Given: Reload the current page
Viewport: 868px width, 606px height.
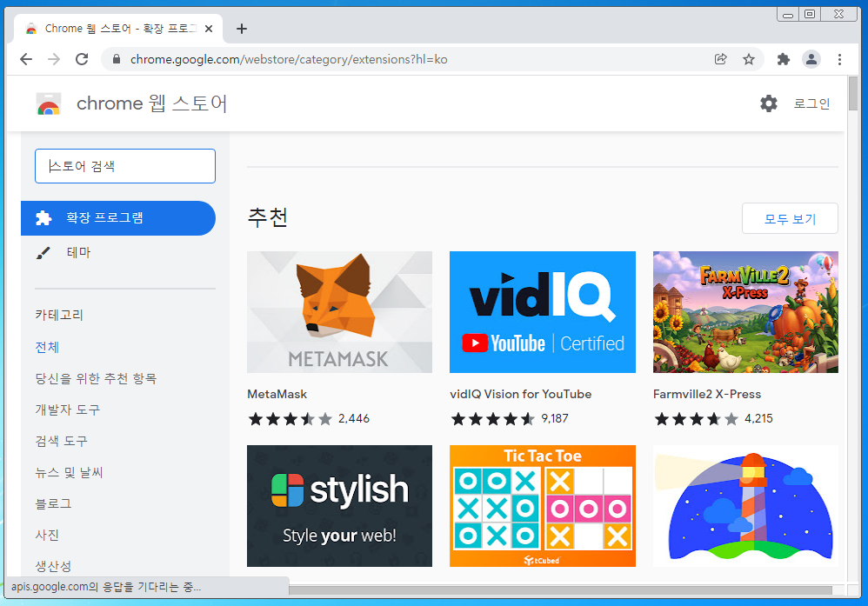Looking at the screenshot, I should tap(82, 59).
